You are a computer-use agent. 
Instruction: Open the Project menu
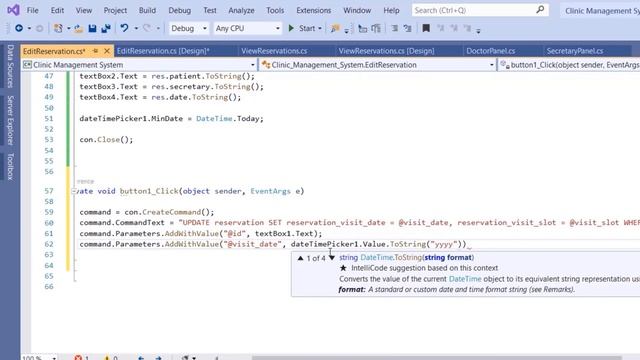115,10
